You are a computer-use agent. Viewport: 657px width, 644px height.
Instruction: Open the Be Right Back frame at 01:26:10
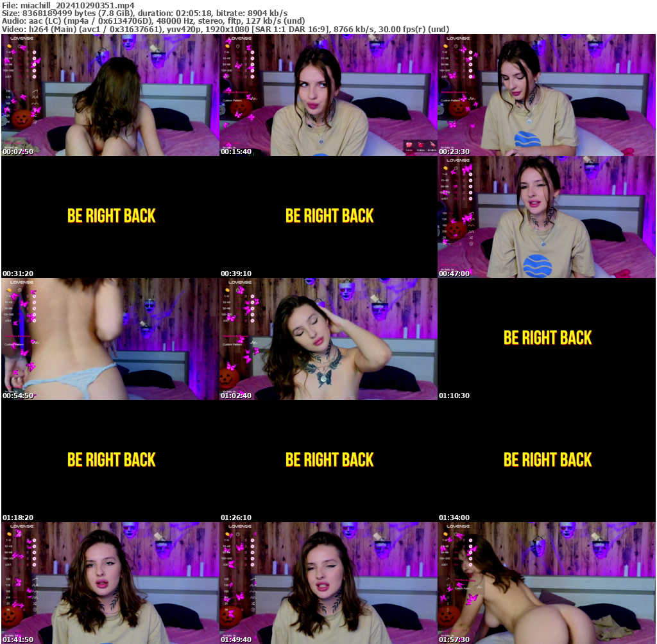[328, 461]
